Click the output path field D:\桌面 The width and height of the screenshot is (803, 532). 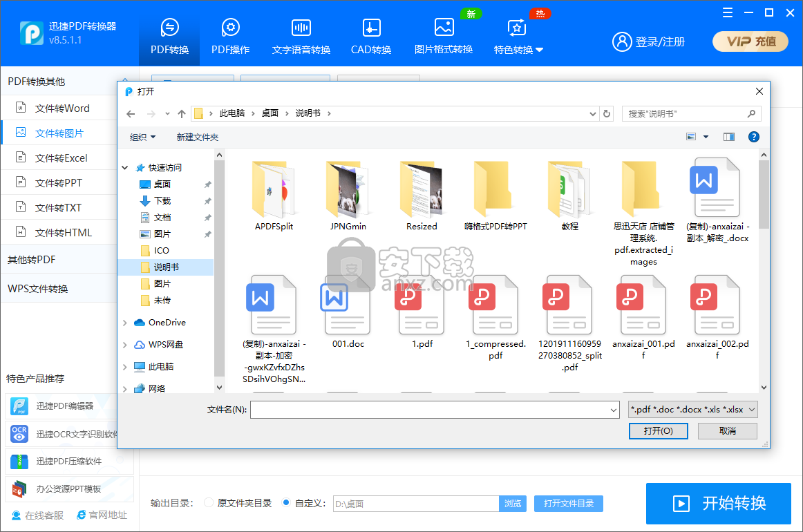tap(416, 504)
